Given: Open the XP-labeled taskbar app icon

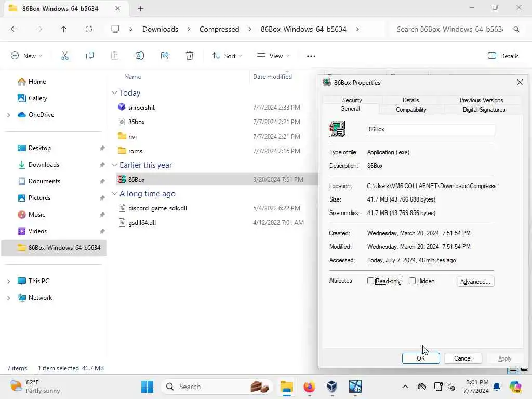Looking at the screenshot, I should coord(355,387).
